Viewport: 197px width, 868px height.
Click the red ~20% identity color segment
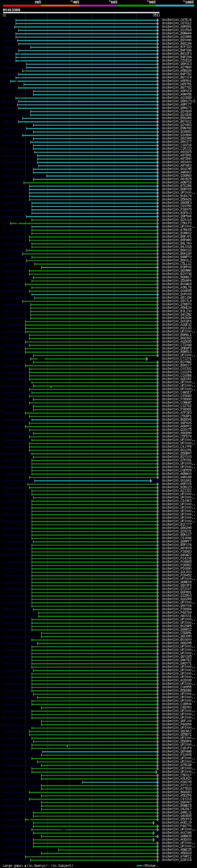click(x=22, y=6)
